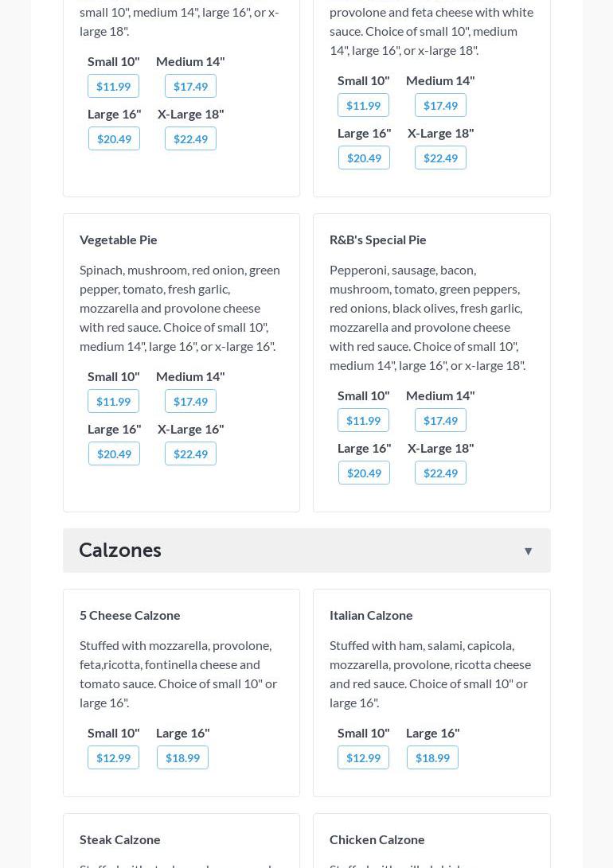Choose 5 Cheese Calzone Large $18.99 price
Image resolution: width=613 pixels, height=868 pixels.
pyautogui.click(x=182, y=757)
